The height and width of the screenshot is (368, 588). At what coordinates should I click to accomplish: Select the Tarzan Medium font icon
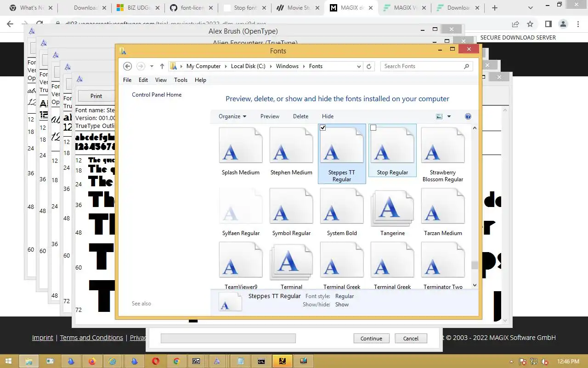point(443,206)
